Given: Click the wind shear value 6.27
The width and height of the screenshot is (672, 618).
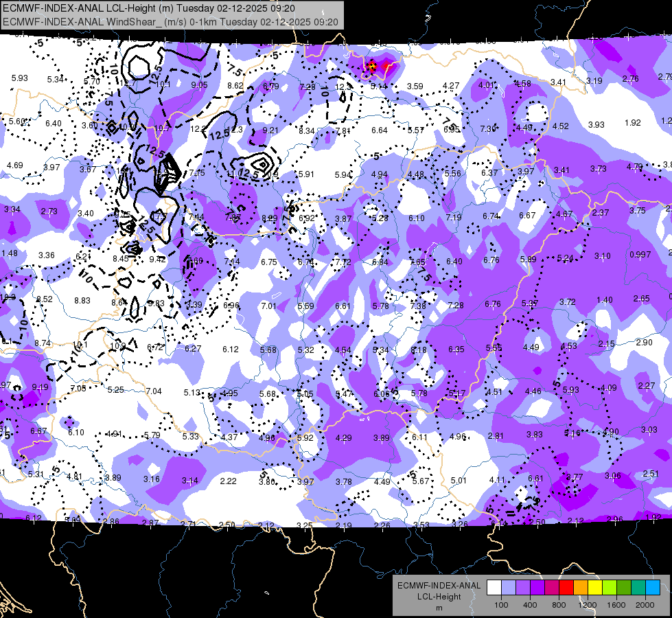Looking at the screenshot, I should [193, 349].
